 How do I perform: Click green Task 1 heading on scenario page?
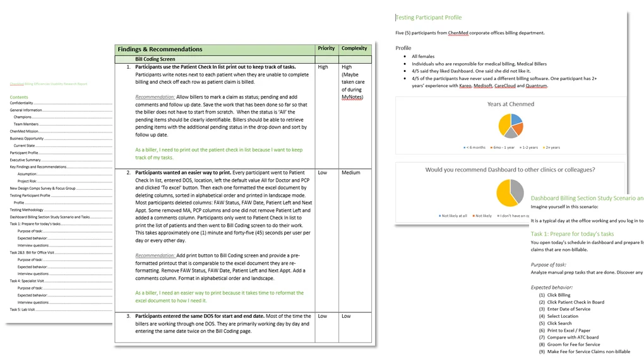click(572, 233)
